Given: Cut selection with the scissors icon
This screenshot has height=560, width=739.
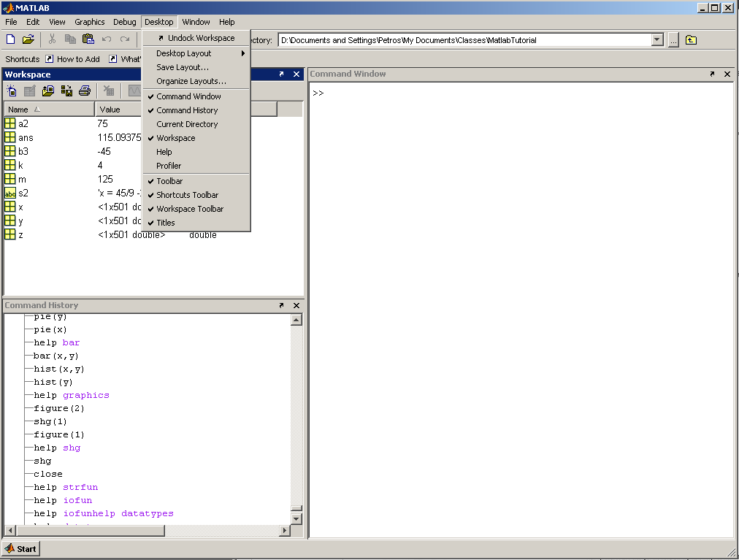Looking at the screenshot, I should (x=52, y=39).
